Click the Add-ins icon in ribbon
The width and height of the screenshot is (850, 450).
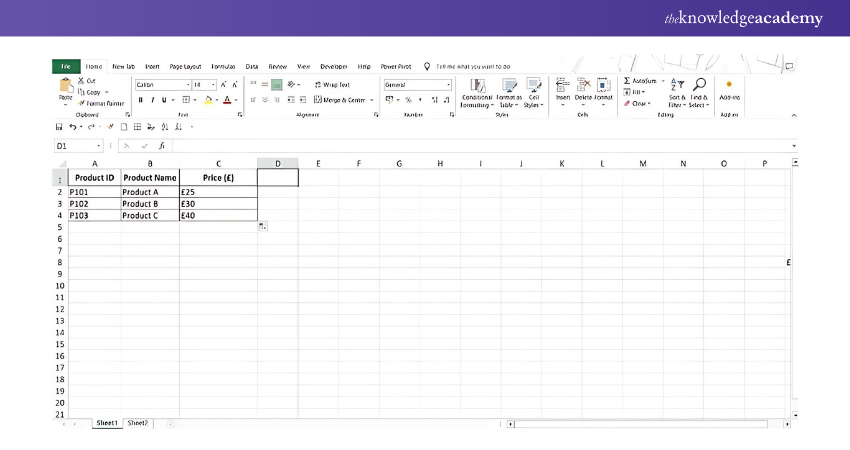pos(729,85)
